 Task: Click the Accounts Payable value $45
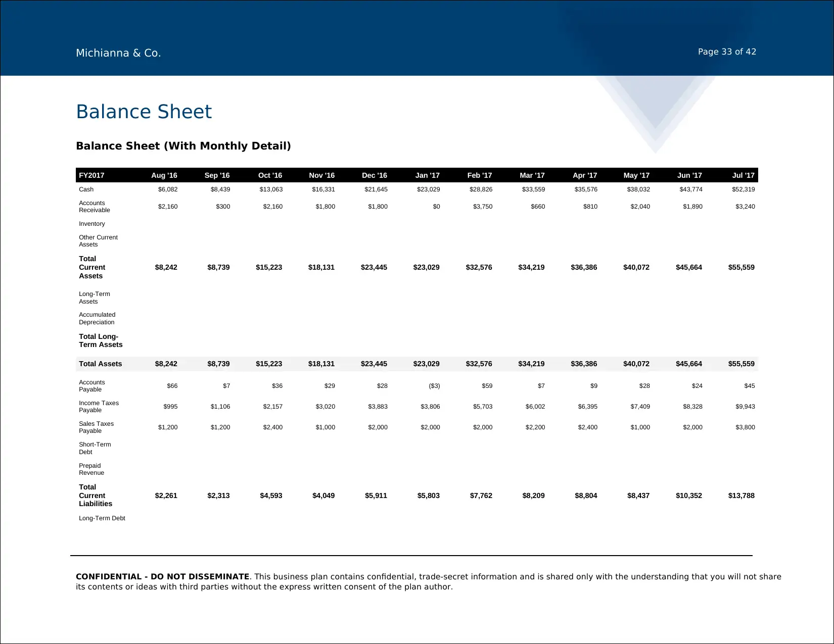(x=750, y=386)
